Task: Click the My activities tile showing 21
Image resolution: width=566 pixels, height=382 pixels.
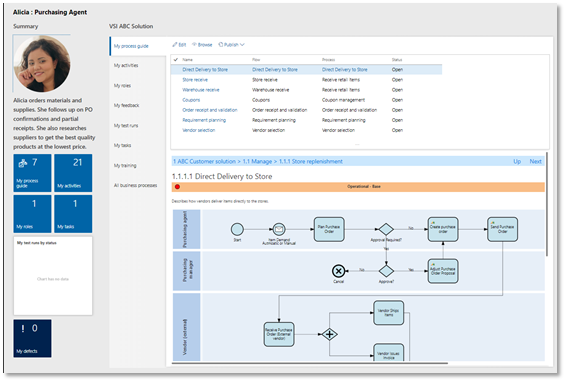Action: coord(73,173)
